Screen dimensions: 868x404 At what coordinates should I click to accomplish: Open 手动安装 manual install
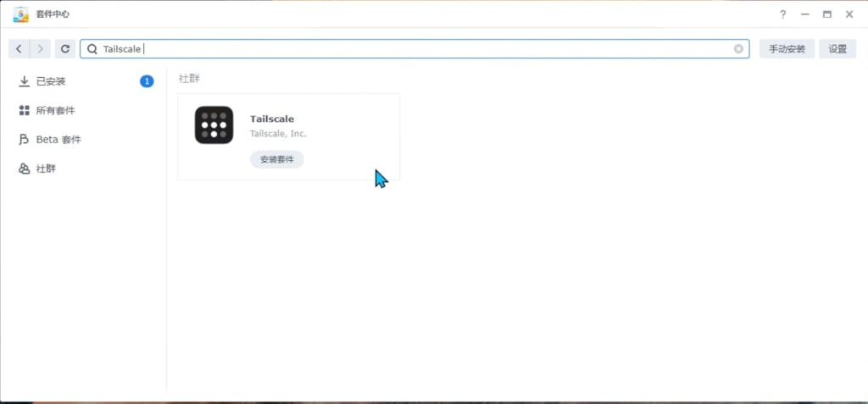tap(787, 49)
